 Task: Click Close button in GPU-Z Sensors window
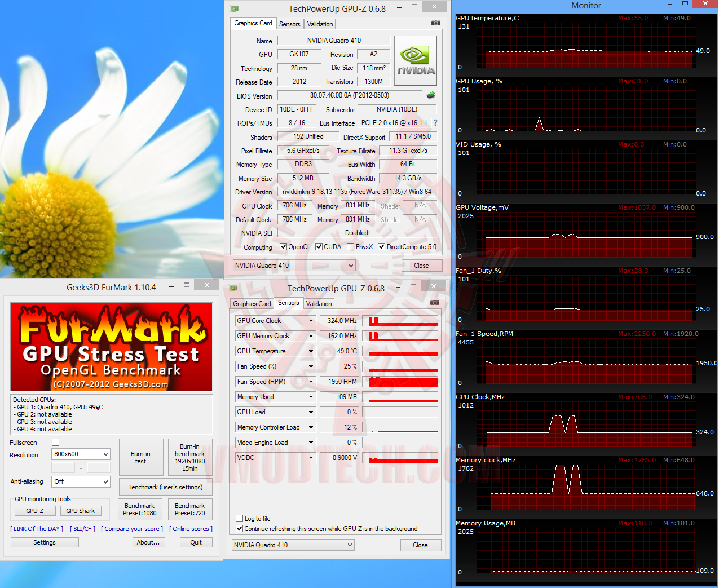pyautogui.click(x=420, y=545)
